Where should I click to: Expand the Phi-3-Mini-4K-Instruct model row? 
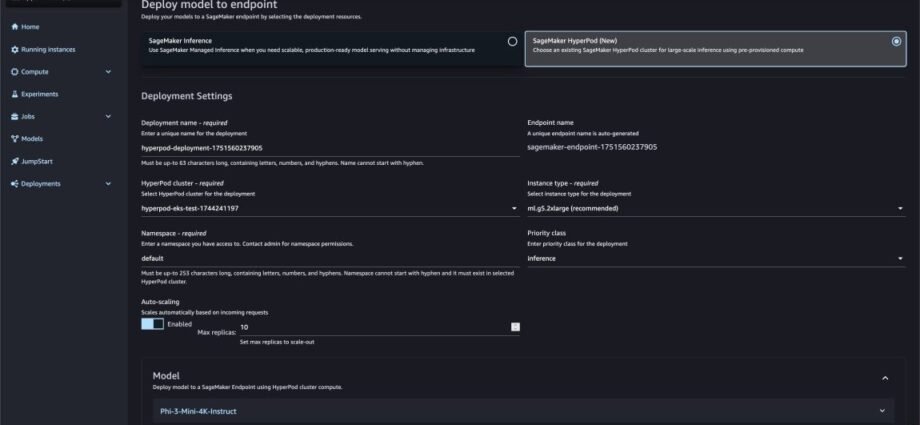point(523,411)
